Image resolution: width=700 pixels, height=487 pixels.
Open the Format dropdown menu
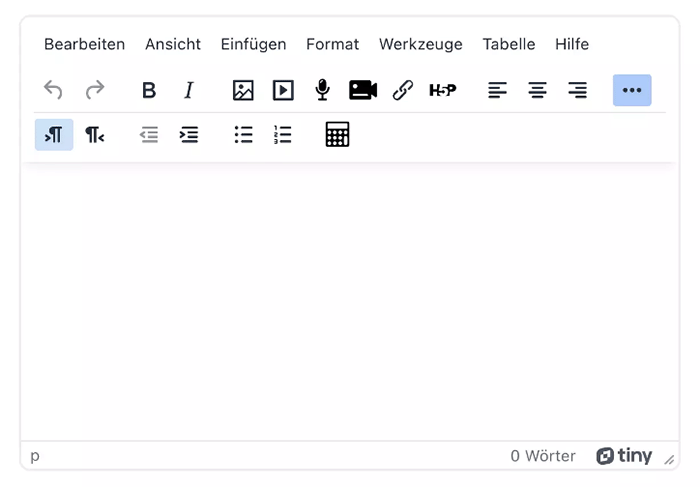pyautogui.click(x=332, y=44)
